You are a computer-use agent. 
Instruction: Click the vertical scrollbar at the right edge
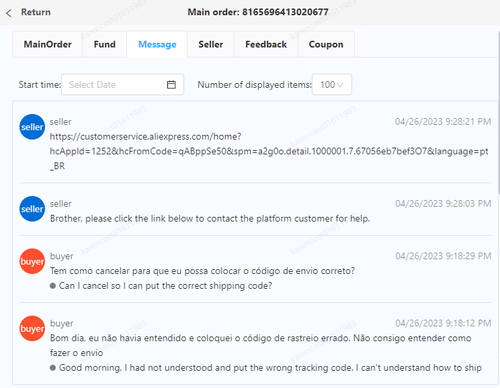499,113
